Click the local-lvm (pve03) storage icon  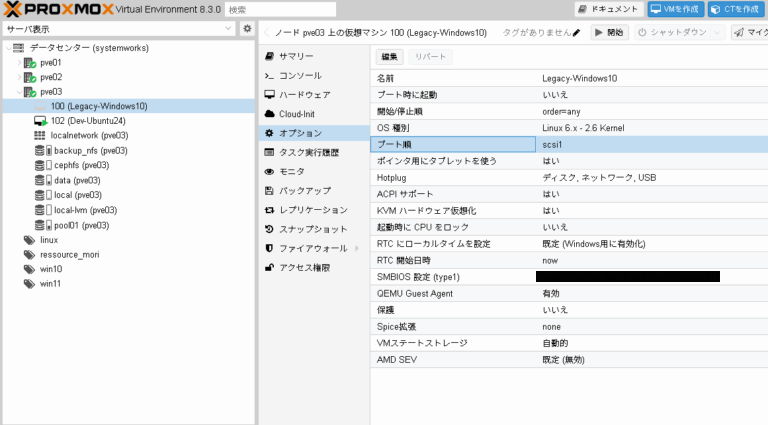pyautogui.click(x=43, y=210)
